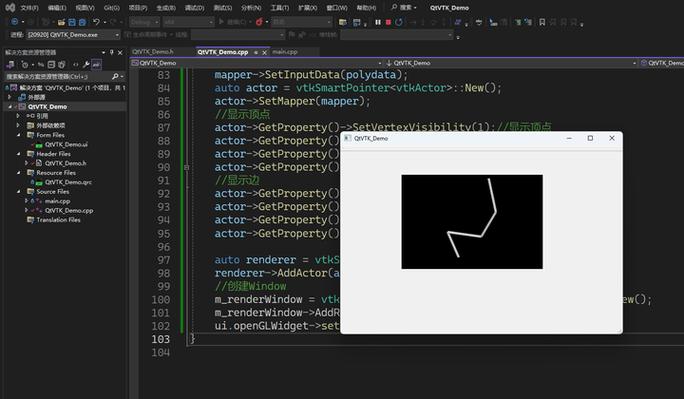Maximize the QtVTK_Demo application window

(x=590, y=138)
